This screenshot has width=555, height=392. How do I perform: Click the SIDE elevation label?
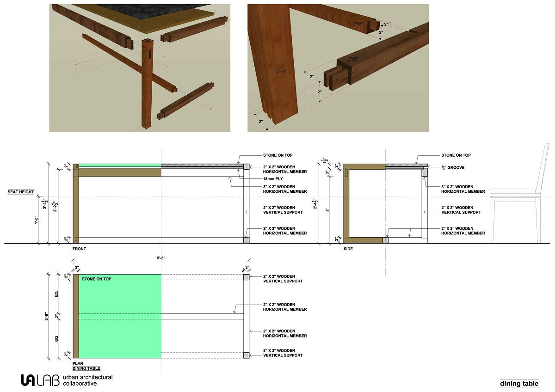tap(348, 249)
